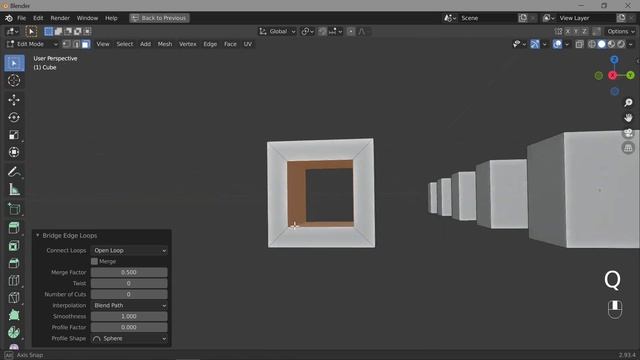Tick the Merge checkbox

point(94,261)
